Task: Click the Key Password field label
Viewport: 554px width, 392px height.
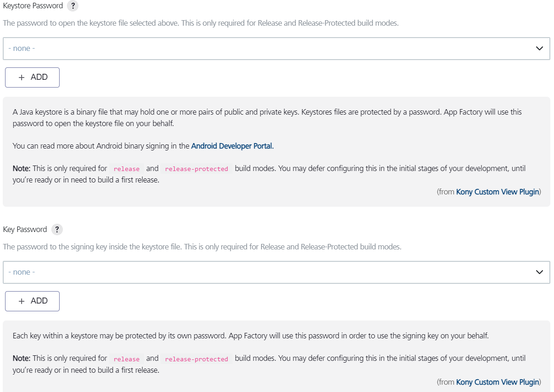Action: pyautogui.click(x=25, y=230)
